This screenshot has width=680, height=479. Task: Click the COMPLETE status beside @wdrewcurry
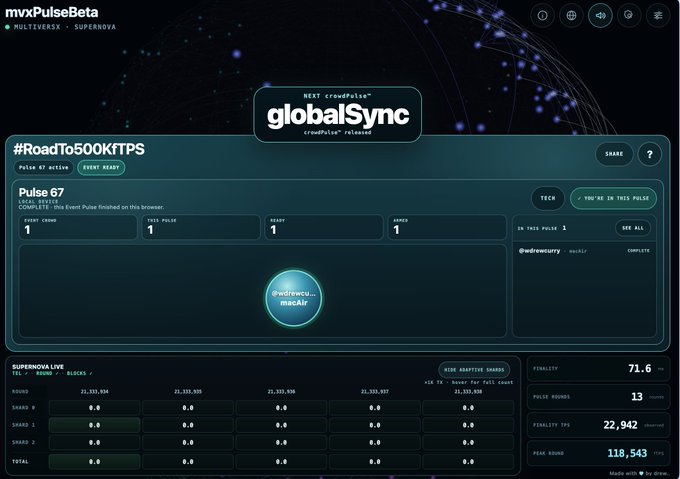(x=638, y=251)
